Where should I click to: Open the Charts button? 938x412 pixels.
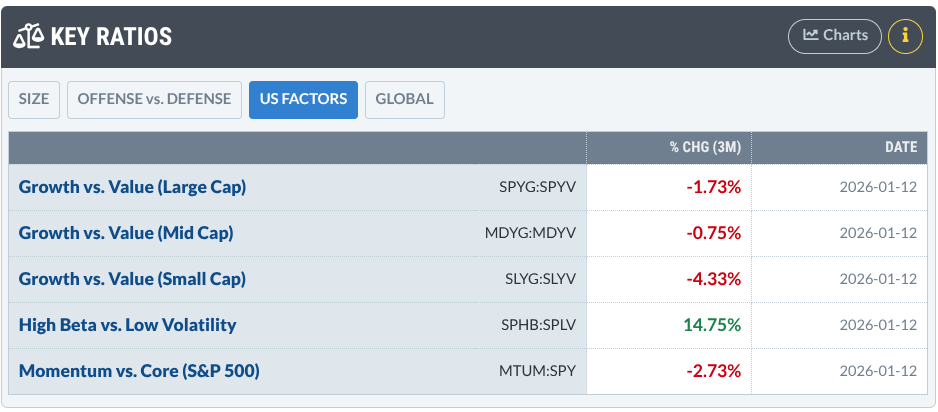pyautogui.click(x=835, y=36)
